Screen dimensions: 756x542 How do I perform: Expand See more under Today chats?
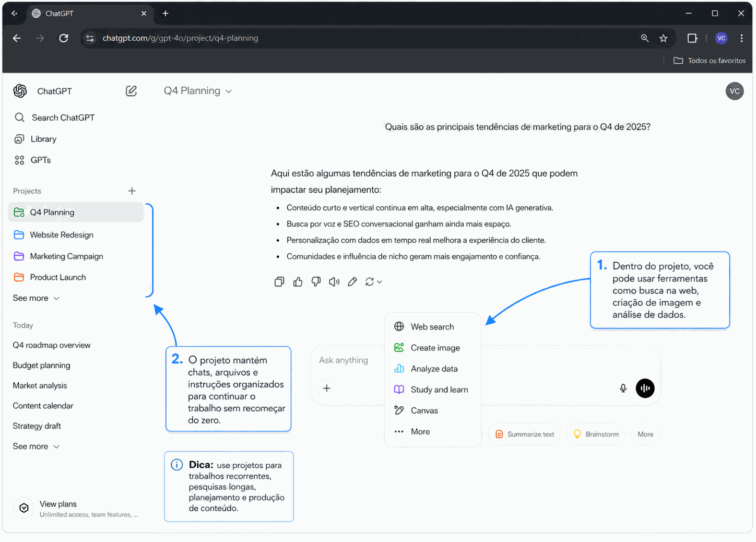36,446
